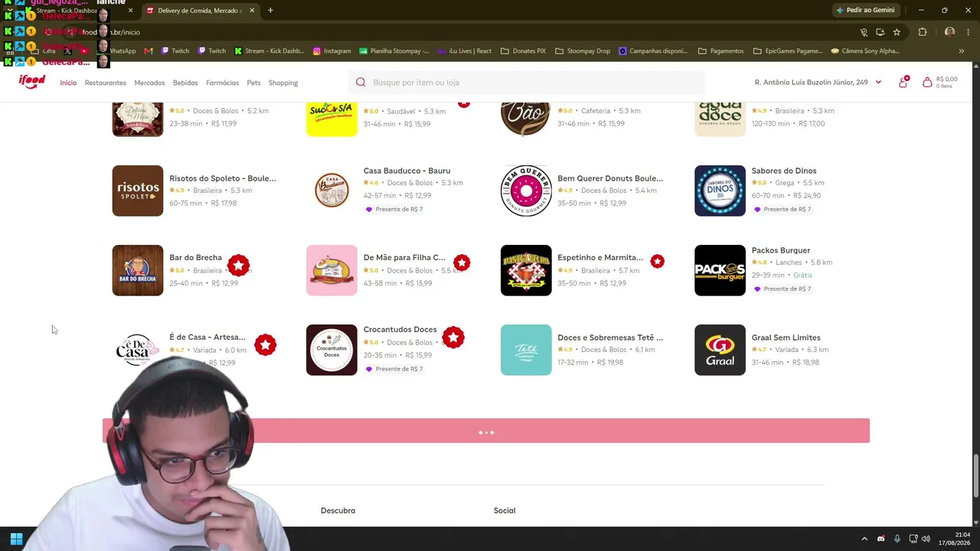
Task: Go to the Shopping section
Action: [283, 83]
